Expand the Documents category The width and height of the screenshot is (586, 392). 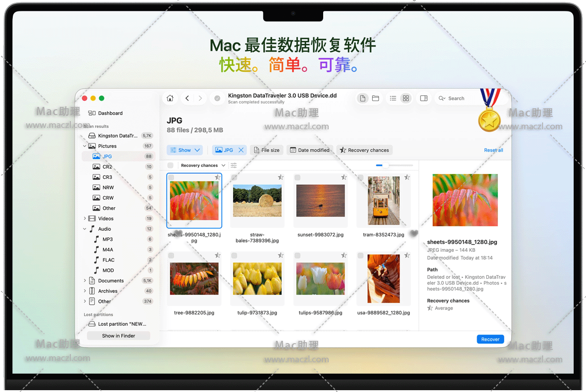click(85, 281)
